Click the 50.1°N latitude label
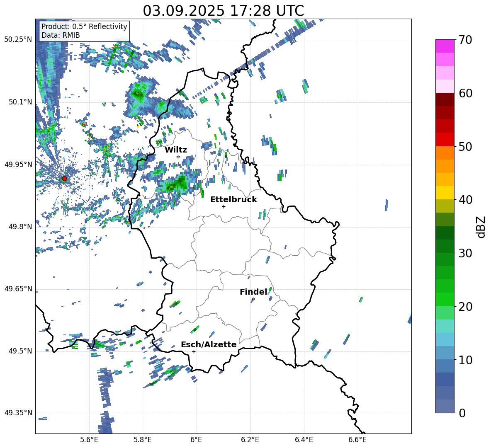 pyautogui.click(x=21, y=102)
